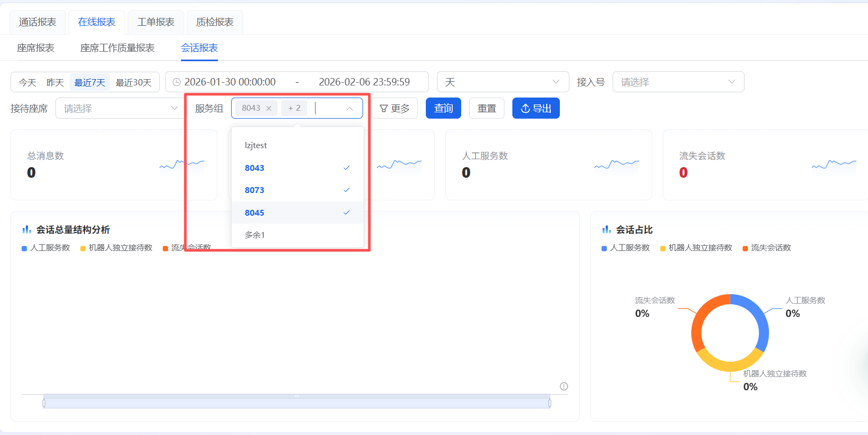Image resolution: width=868 pixels, height=435 pixels.
Task: Click the 导出 export button
Action: pos(536,108)
